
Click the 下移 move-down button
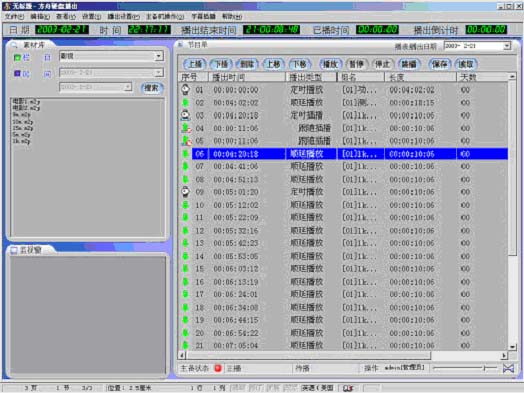click(300, 64)
